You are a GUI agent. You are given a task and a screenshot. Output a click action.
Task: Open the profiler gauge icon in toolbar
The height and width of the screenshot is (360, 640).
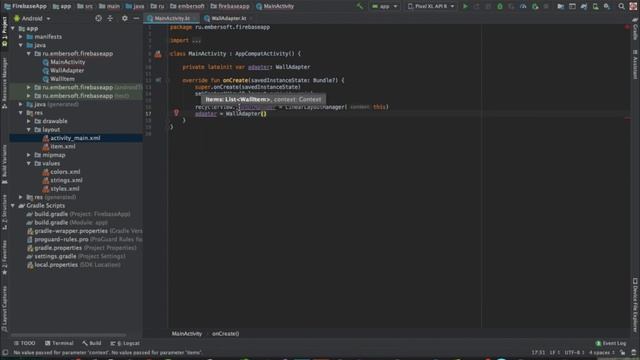(523, 6)
